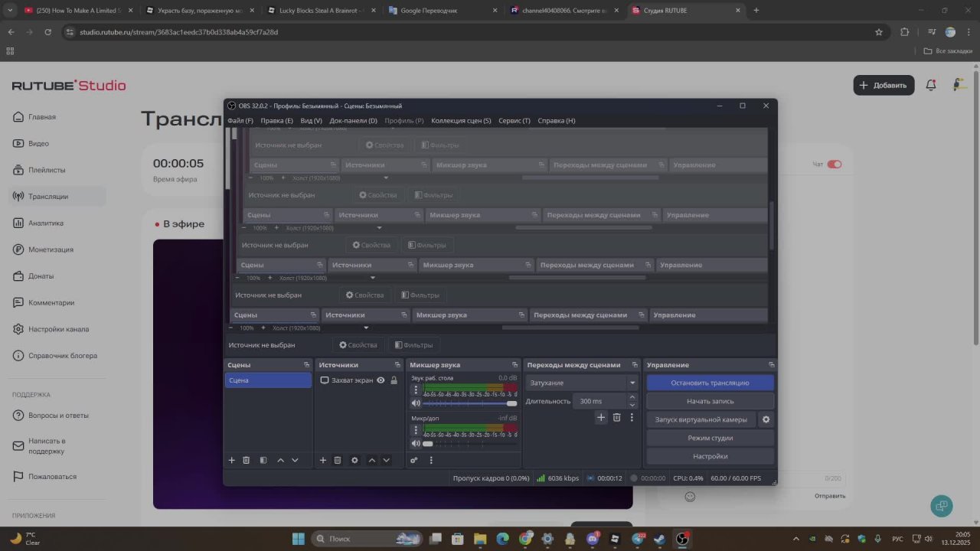This screenshot has height=551, width=980.
Task: Add a new source in Источники panel
Action: pos(323,460)
